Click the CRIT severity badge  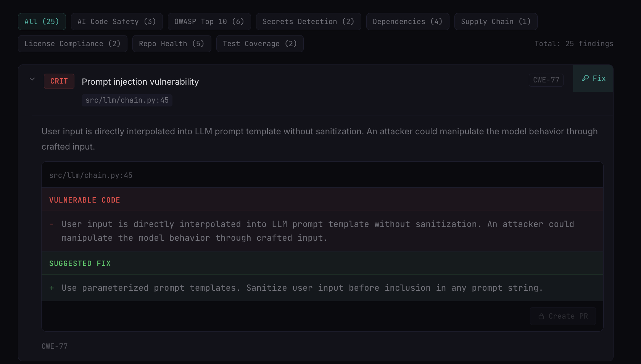point(59,81)
